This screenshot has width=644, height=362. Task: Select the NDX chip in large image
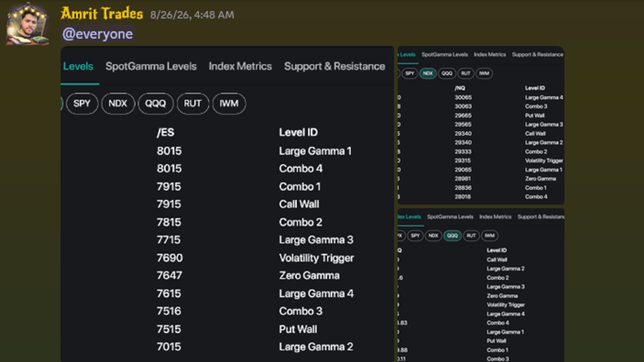click(118, 103)
